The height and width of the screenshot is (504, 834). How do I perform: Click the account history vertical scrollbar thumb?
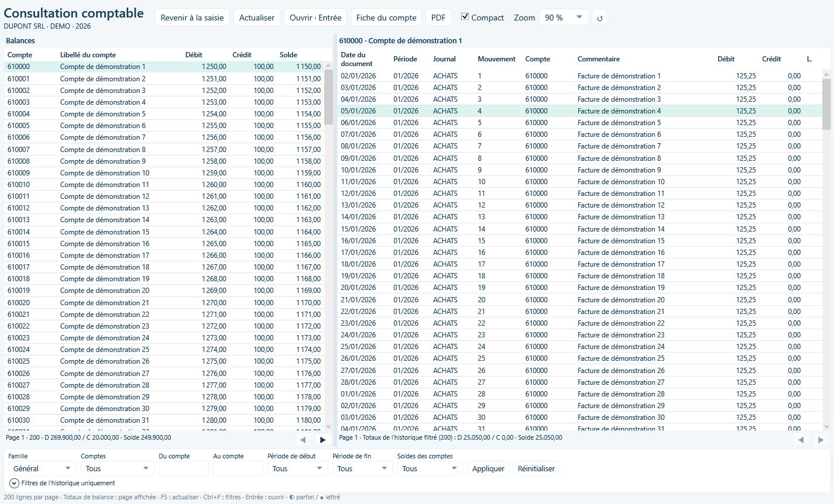(826, 103)
